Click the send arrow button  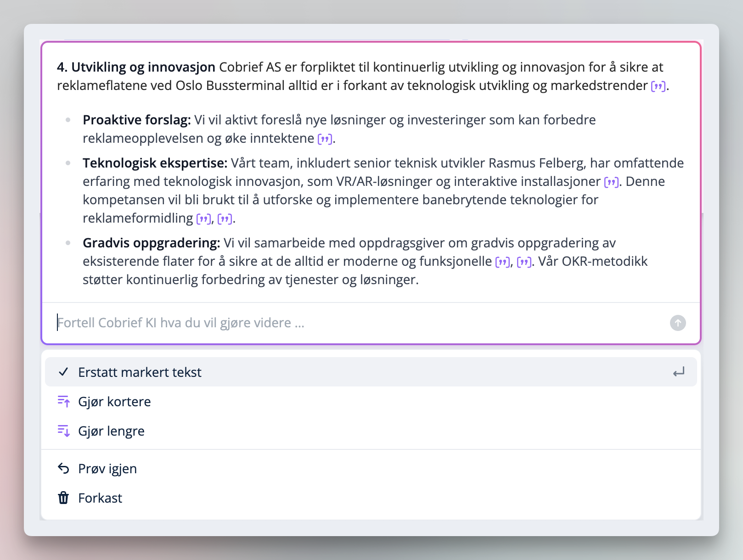(x=678, y=323)
